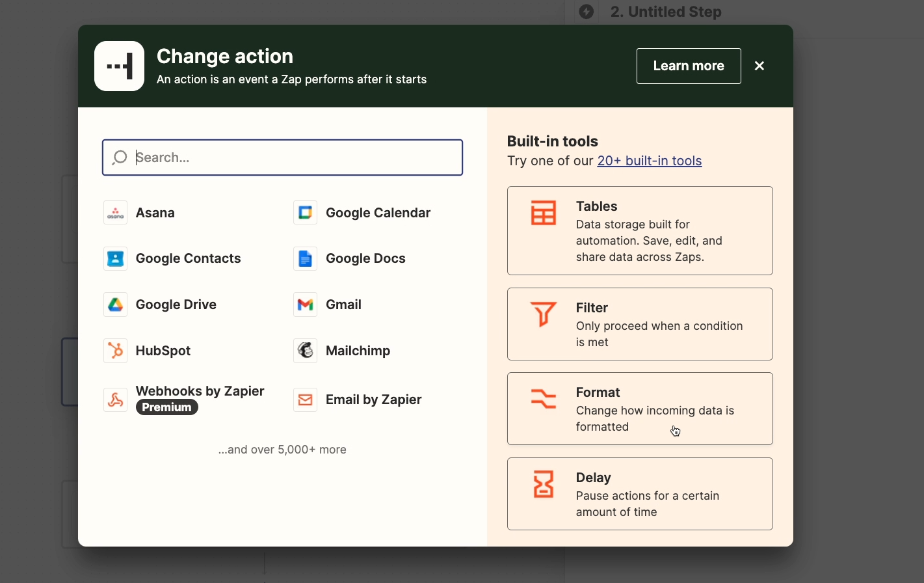Click the Mailchimp monkey icon
Screen dimensions: 924x583
point(305,351)
